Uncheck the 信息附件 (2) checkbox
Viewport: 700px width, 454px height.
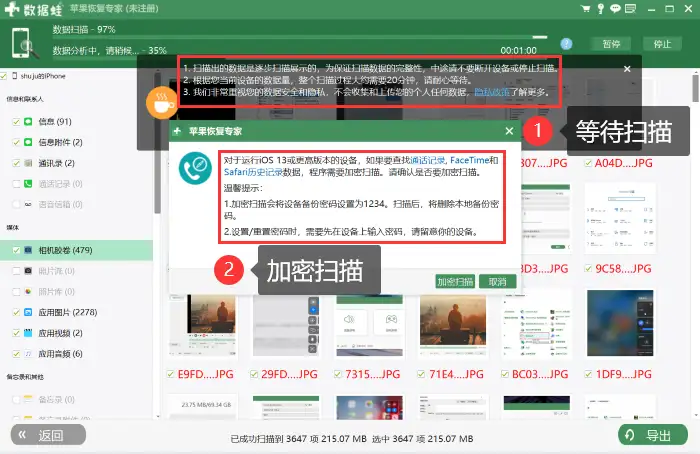16,142
